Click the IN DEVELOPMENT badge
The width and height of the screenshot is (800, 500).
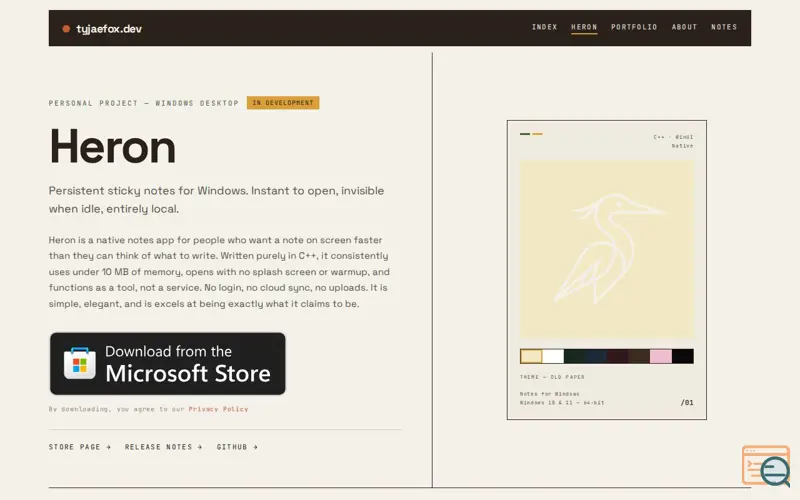283,103
